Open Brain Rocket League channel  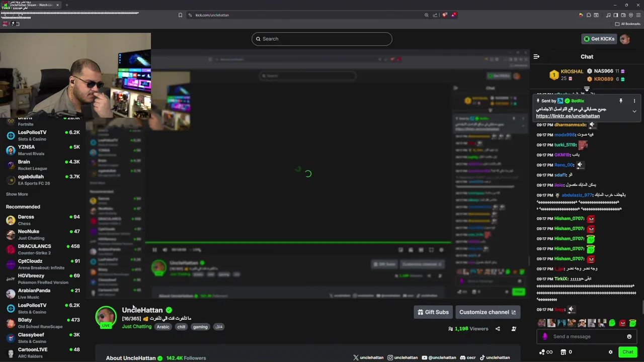pos(42,165)
